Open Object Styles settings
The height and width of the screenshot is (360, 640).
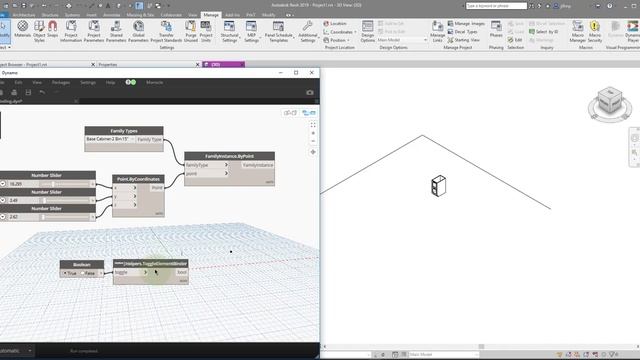[x=39, y=31]
